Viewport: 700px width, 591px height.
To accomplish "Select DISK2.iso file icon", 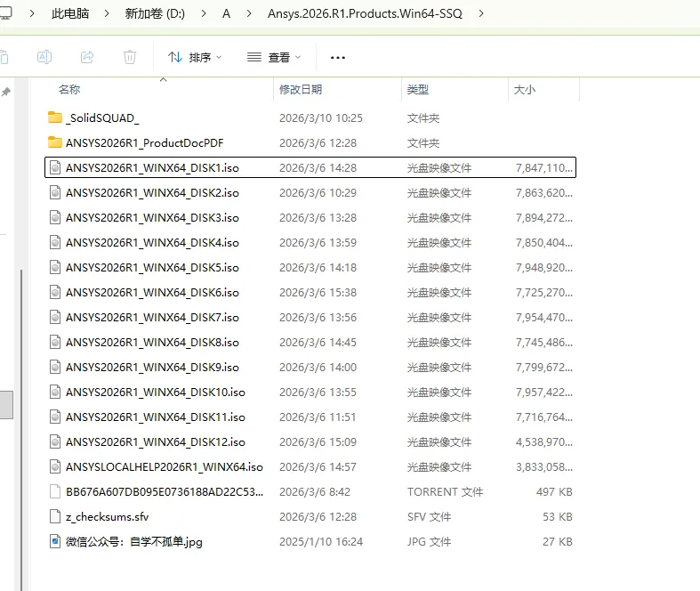I will (55, 192).
